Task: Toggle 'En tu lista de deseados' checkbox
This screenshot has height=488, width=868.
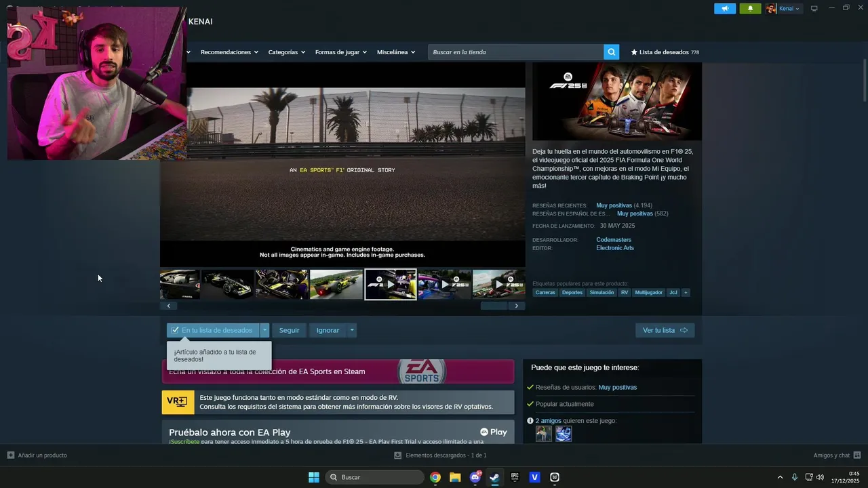Action: (x=175, y=330)
